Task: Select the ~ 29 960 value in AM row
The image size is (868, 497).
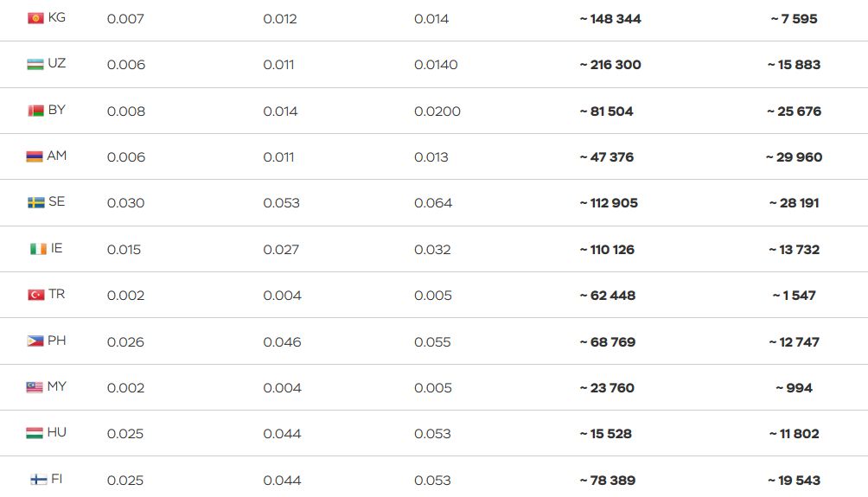Action: (794, 157)
